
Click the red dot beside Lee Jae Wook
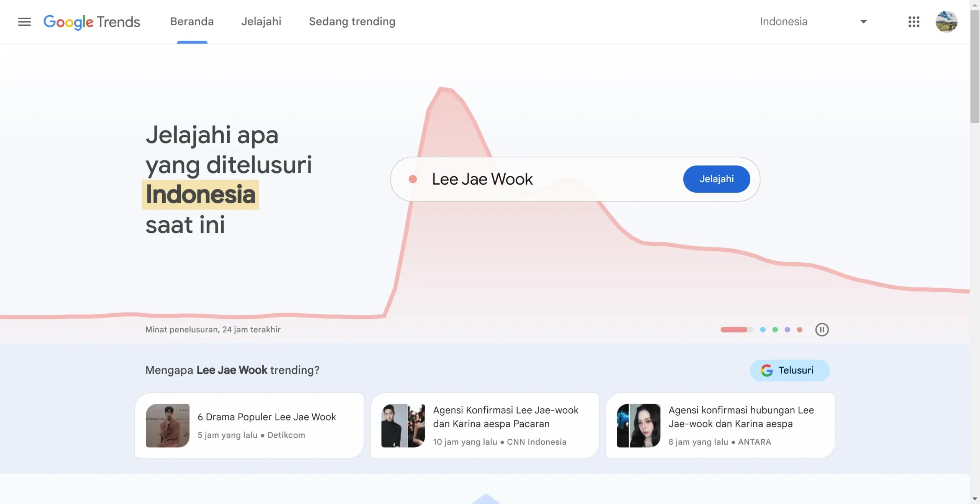412,179
